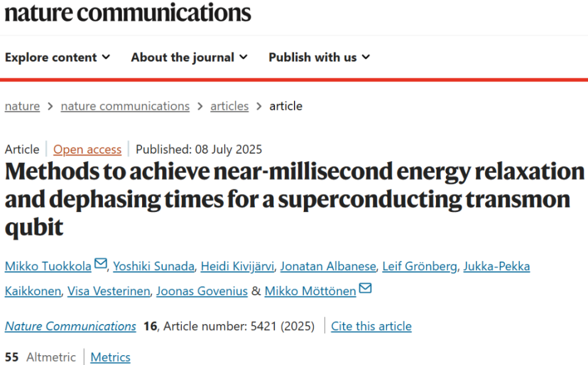This screenshot has width=588, height=365.
Task: Open author Leif Grönberg link
Action: click(420, 266)
